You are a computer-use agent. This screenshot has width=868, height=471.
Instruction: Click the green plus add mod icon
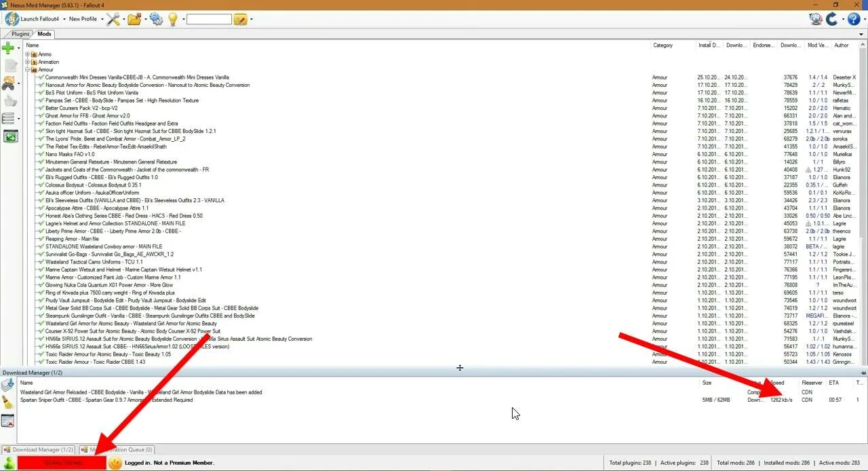pos(7,48)
